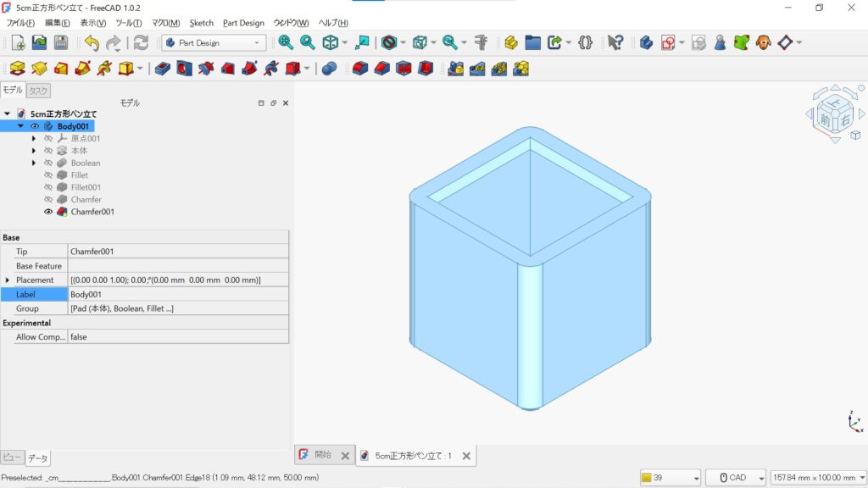Click the What's This help icon
Image resolution: width=868 pixels, height=488 pixels.
[x=615, y=42]
